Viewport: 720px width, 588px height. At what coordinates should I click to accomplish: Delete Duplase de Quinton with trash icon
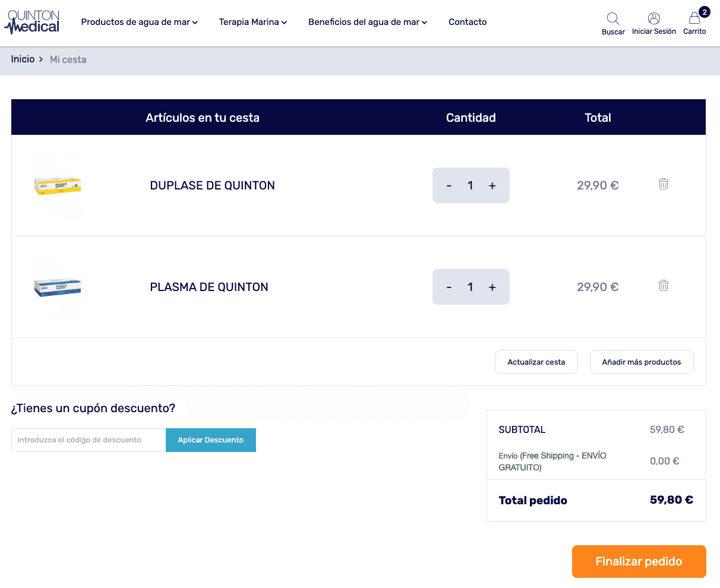(664, 184)
